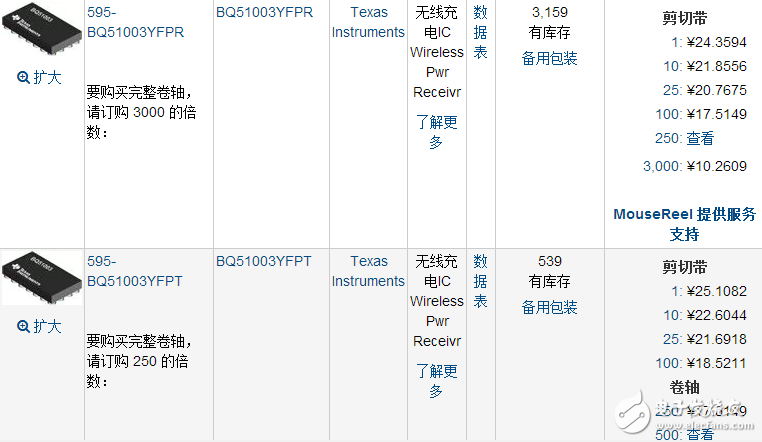Expand 了解更多 for first product
The width and height of the screenshot is (762, 442).
click(x=437, y=132)
